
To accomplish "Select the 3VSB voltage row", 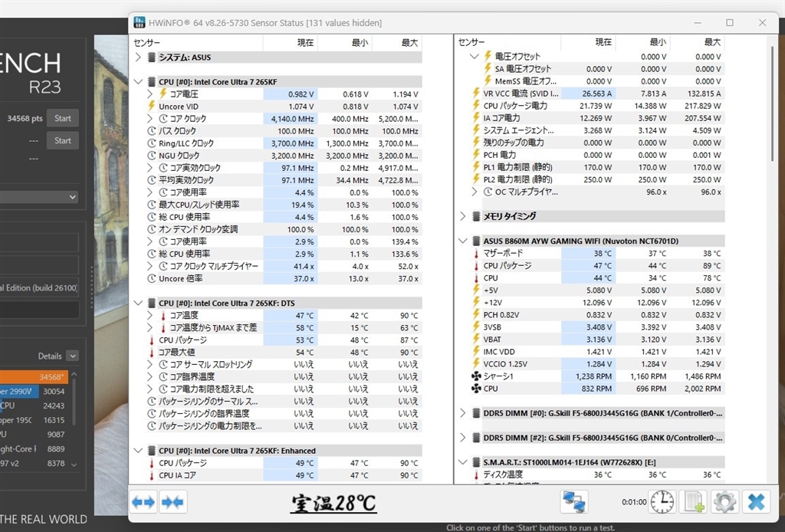I will pos(596,327).
